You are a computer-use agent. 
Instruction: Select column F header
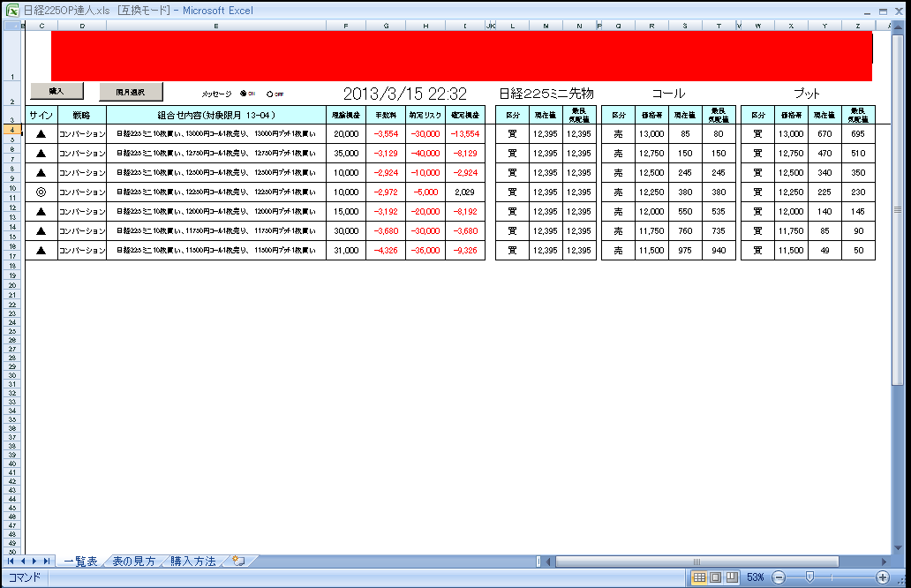pos(346,26)
